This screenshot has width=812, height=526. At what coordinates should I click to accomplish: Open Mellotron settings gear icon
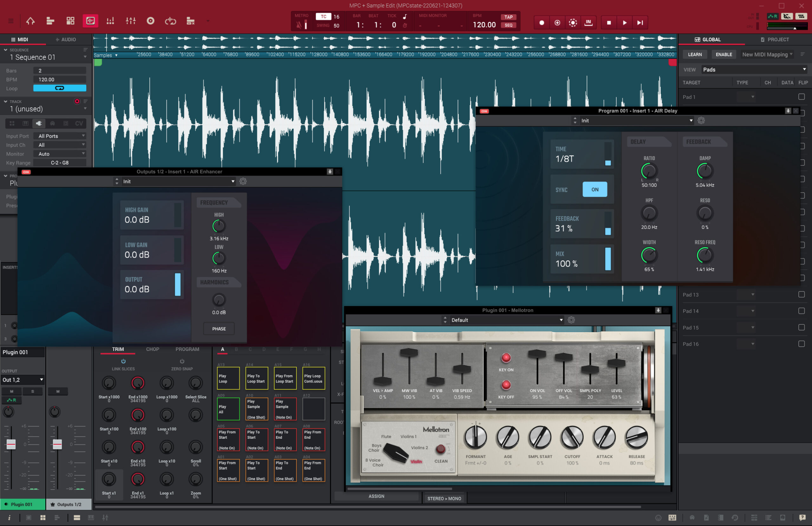click(x=572, y=320)
